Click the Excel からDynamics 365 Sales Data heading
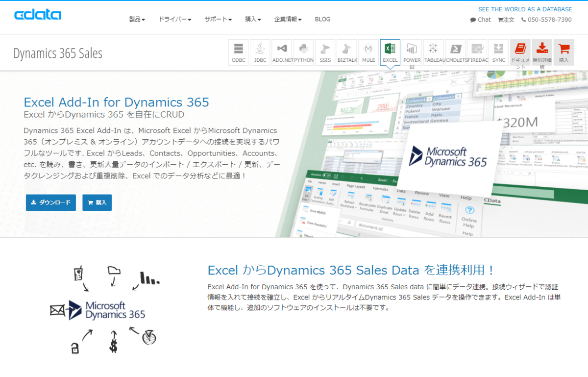Image resolution: width=588 pixels, height=377 pixels. pos(351,270)
